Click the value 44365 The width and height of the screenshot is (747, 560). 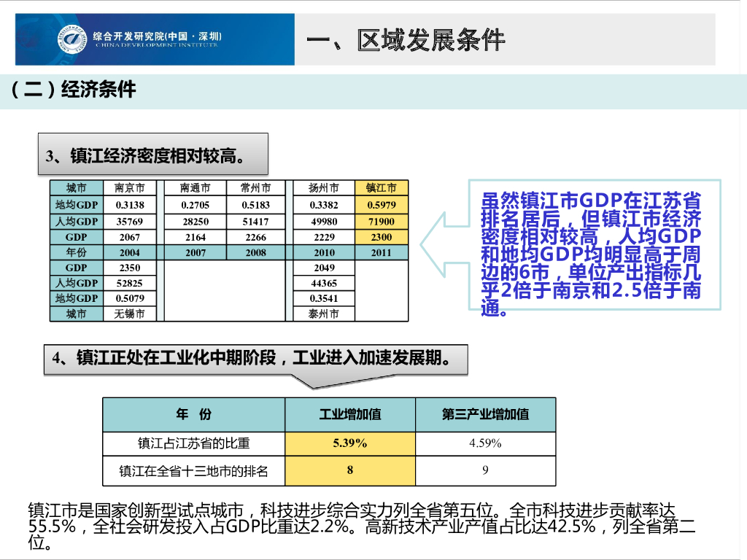tap(324, 283)
